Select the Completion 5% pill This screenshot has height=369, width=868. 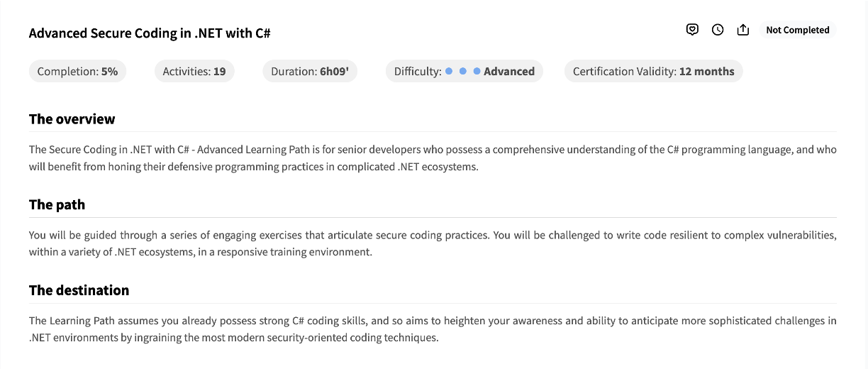pyautogui.click(x=78, y=71)
